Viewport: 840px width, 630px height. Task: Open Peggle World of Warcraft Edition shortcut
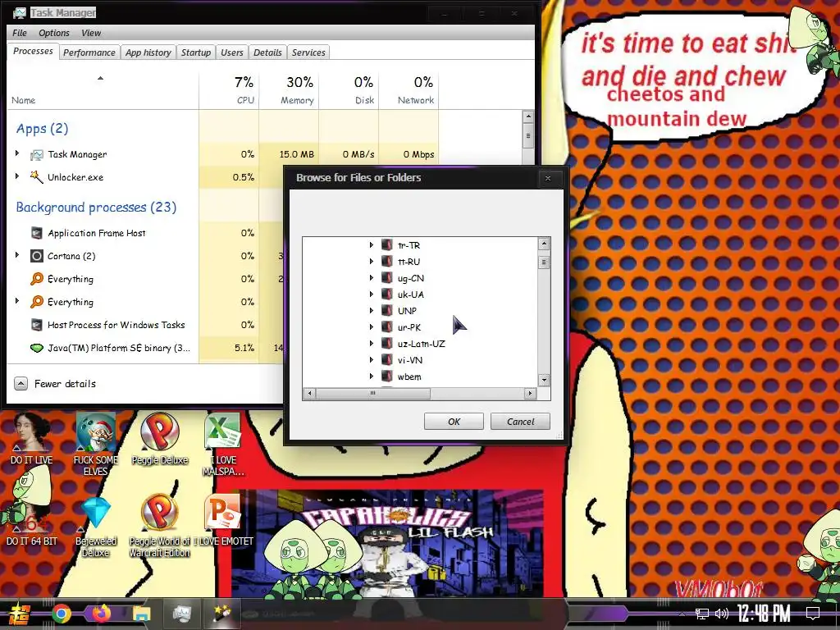pyautogui.click(x=160, y=526)
